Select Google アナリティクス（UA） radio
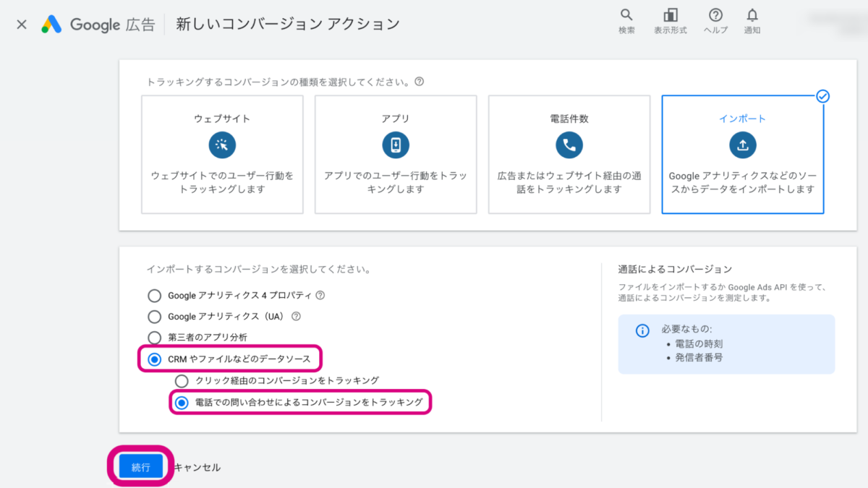This screenshot has height=488, width=868. 154,317
